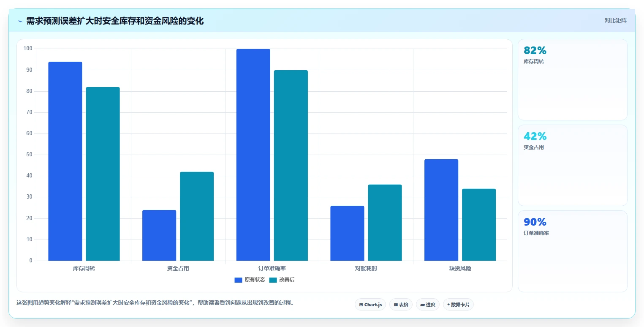
Task: Click the 订单准确率 x-axis label
Action: [x=272, y=268]
